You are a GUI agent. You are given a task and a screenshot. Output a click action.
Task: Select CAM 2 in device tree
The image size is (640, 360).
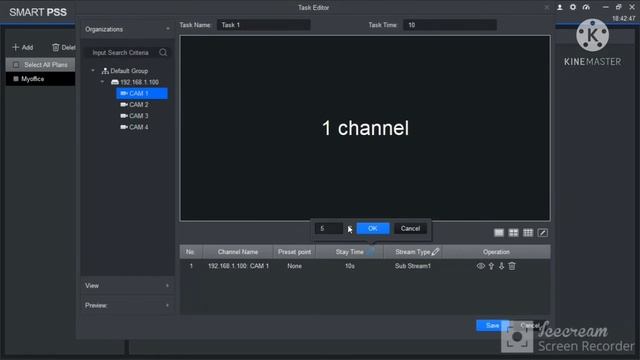pos(134,104)
